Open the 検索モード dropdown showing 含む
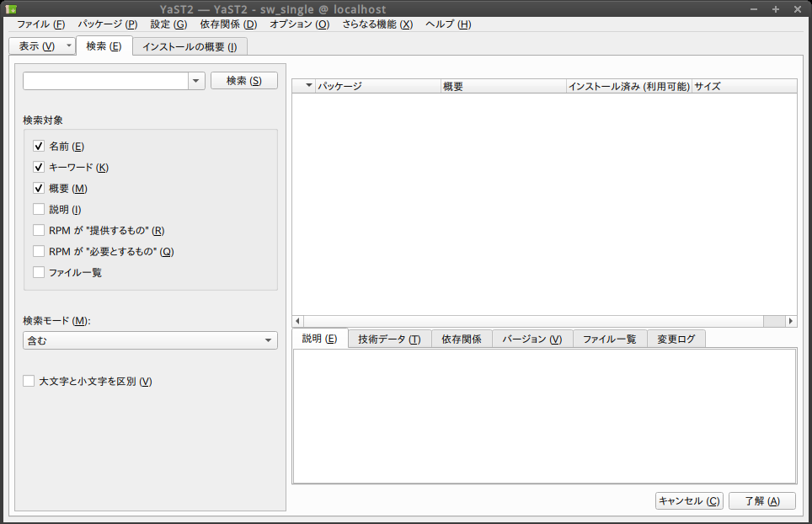812x524 pixels. point(150,340)
